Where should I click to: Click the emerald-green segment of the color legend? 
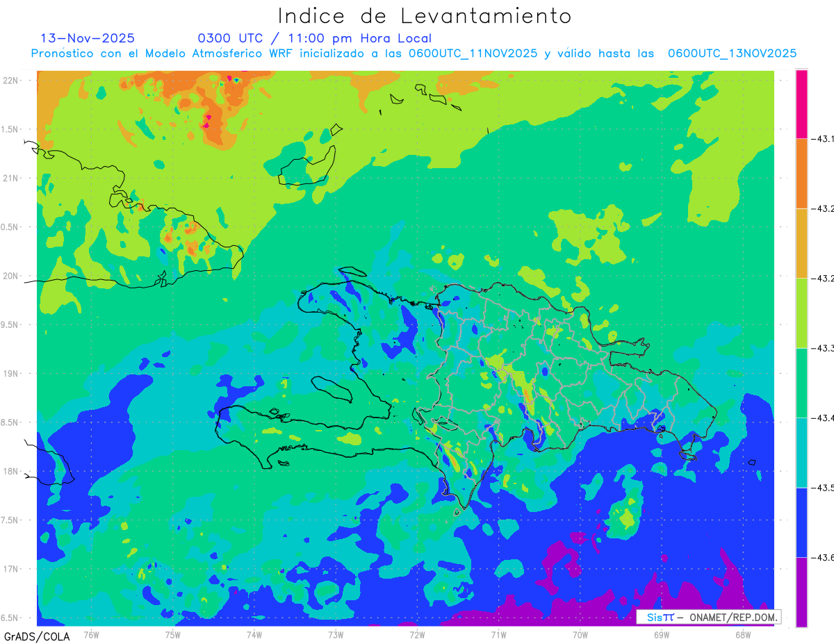pos(801,383)
